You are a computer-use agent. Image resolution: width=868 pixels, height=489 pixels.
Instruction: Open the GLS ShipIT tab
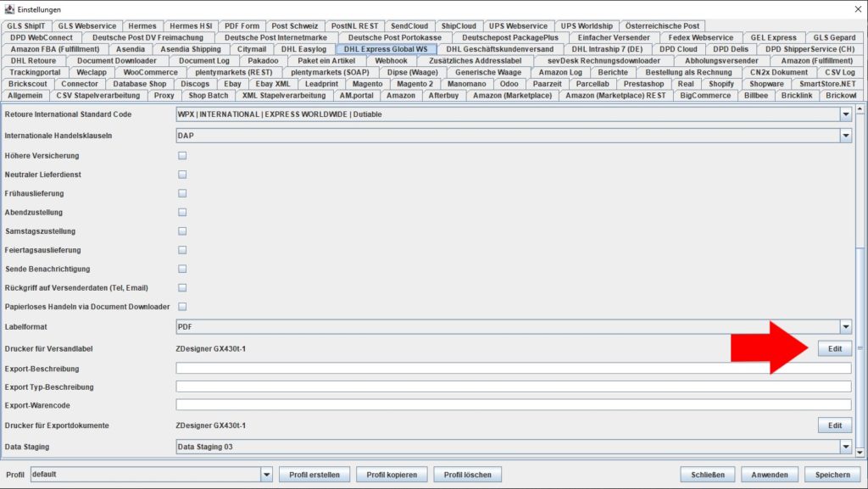click(x=26, y=26)
